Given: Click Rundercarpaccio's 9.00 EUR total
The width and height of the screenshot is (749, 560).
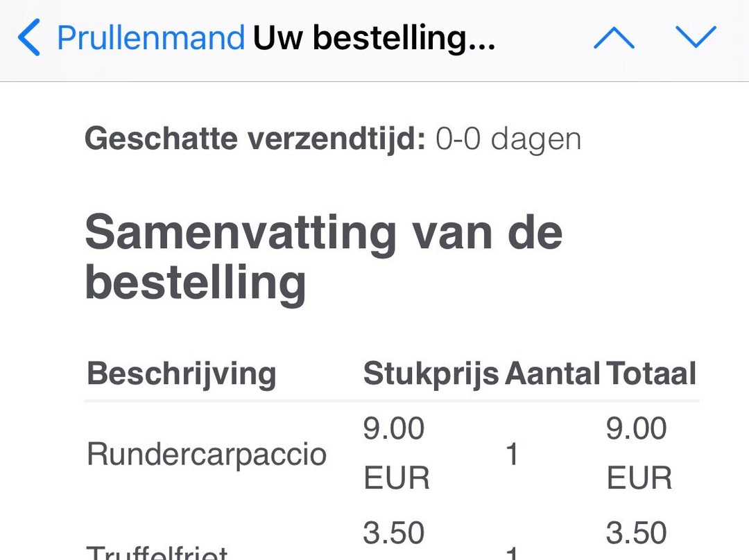Looking at the screenshot, I should pos(638,453).
